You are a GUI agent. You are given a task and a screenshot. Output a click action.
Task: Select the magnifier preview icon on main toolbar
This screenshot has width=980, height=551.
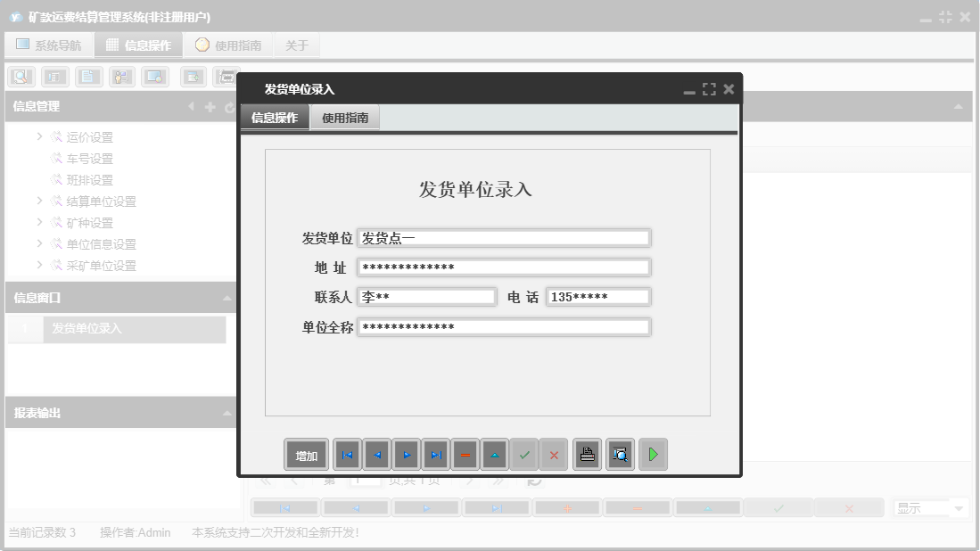pos(21,77)
